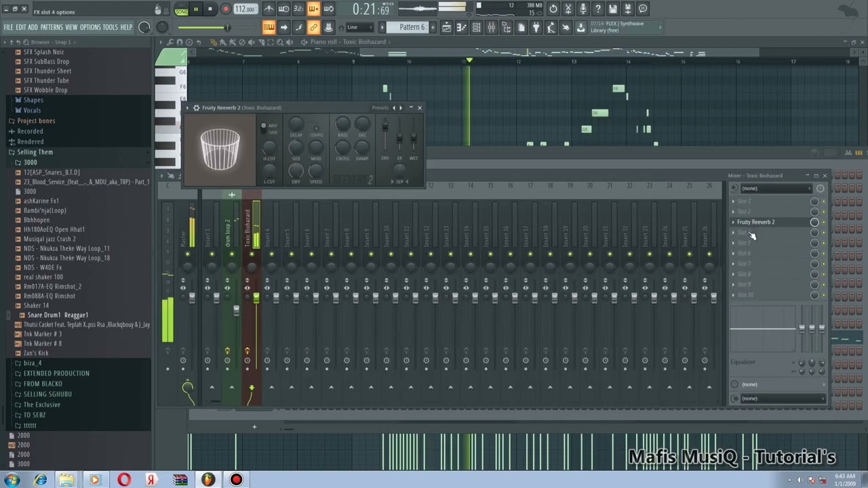Open the Recorded folder in browser

click(x=30, y=131)
